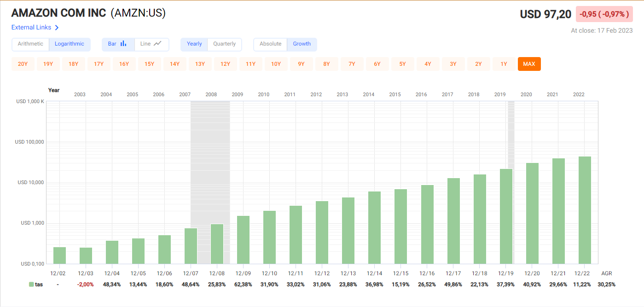
Task: Select the Yearly period option
Action: tap(194, 44)
